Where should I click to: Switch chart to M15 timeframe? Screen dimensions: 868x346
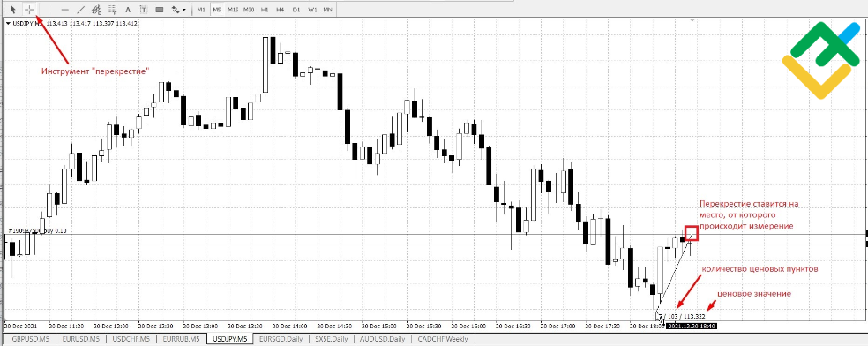coord(233,10)
